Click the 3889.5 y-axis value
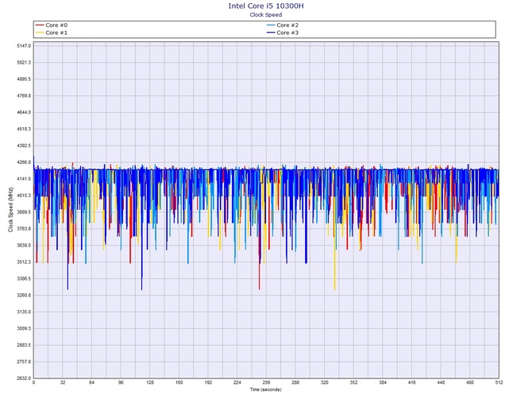Image resolution: width=532 pixels, height=399 pixels. (24, 212)
